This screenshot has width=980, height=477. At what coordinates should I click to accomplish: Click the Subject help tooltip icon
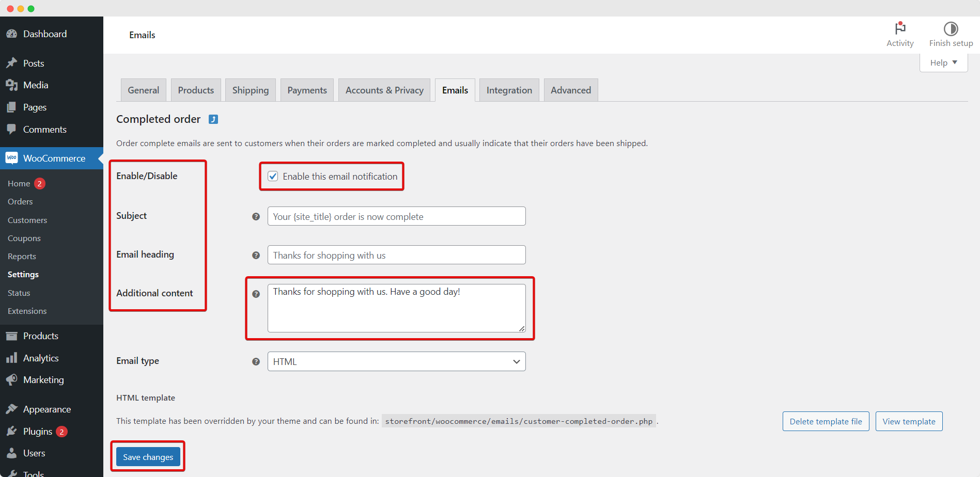pos(256,217)
